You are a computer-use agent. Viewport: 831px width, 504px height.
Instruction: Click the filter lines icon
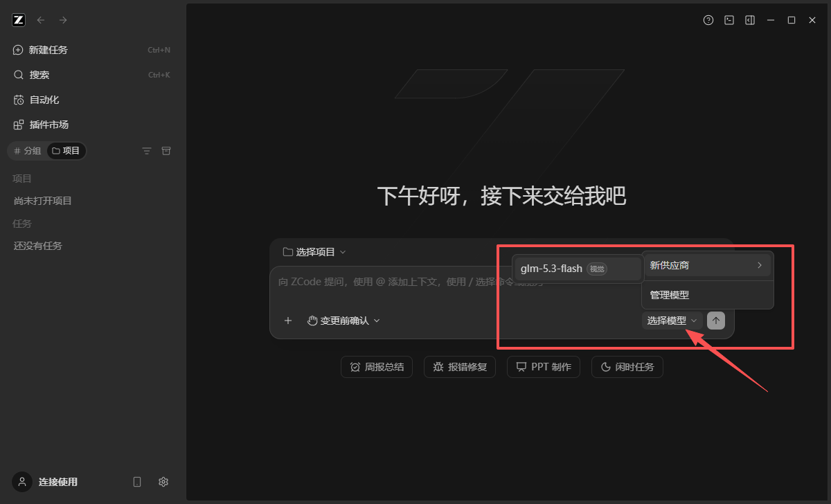146,151
